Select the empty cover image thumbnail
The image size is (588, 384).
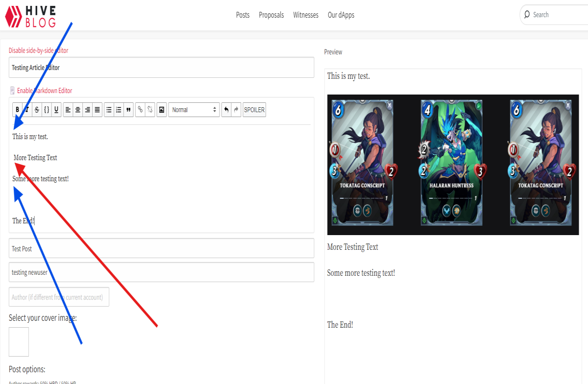(19, 342)
